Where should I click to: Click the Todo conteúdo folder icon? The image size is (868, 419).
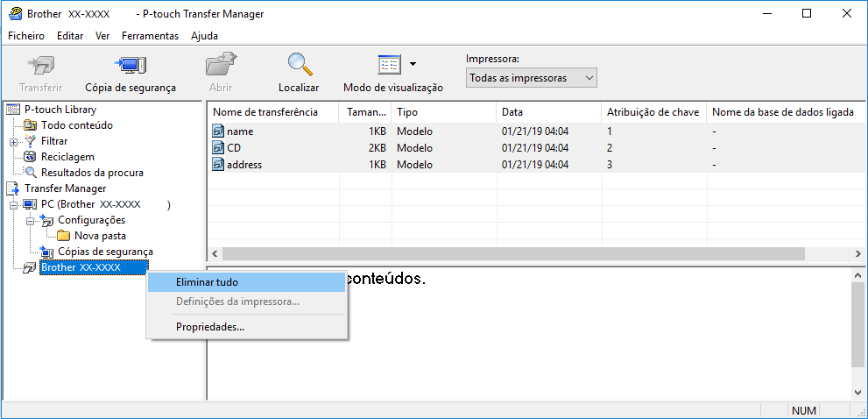click(x=31, y=125)
